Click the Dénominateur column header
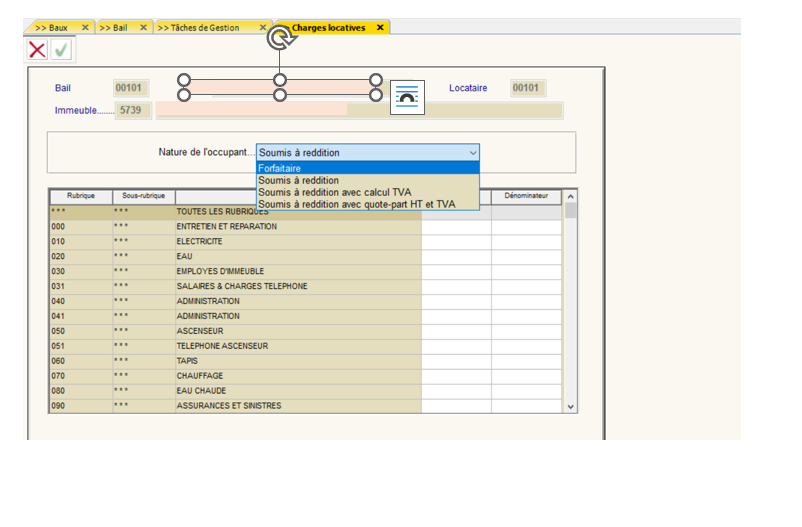 [526, 197]
